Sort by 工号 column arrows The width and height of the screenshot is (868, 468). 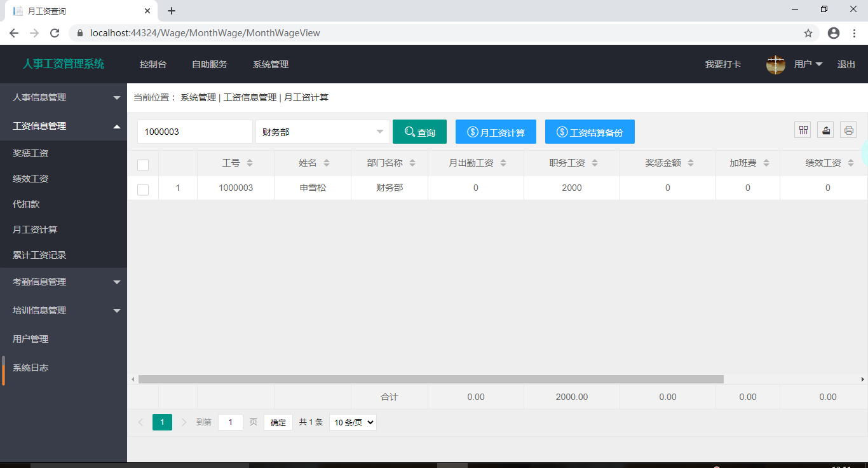pyautogui.click(x=250, y=163)
